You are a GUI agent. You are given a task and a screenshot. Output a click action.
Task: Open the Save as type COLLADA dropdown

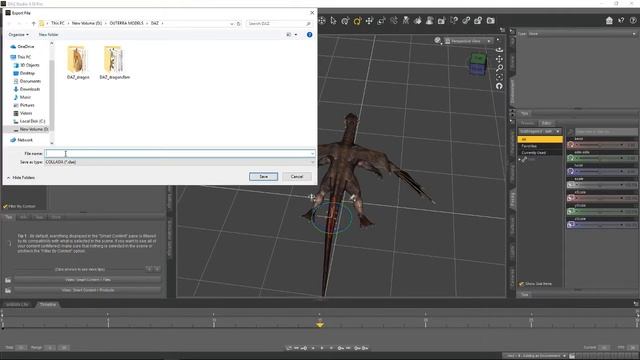[180, 162]
